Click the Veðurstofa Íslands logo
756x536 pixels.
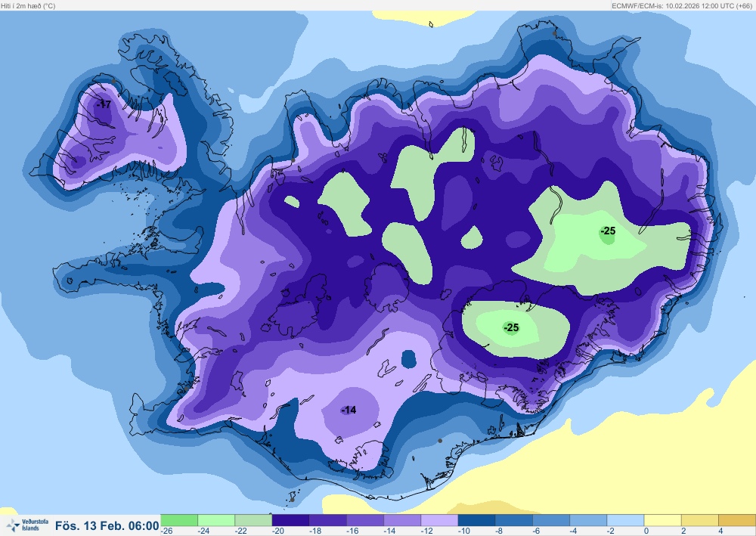27,525
